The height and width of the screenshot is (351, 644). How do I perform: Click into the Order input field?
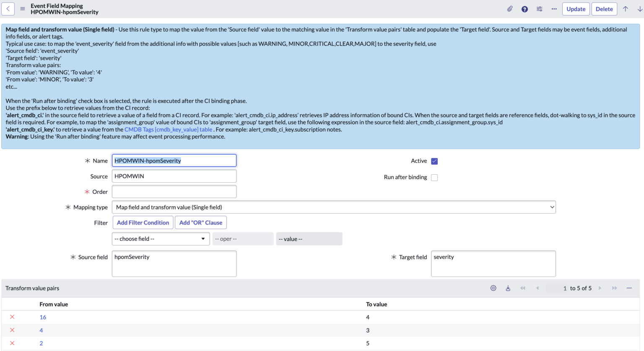(x=174, y=192)
